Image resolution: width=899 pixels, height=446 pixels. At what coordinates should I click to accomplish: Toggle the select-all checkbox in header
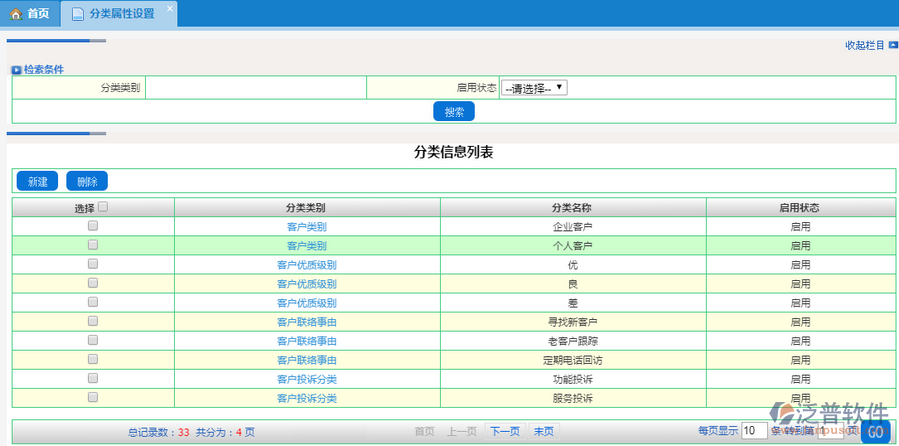103,207
